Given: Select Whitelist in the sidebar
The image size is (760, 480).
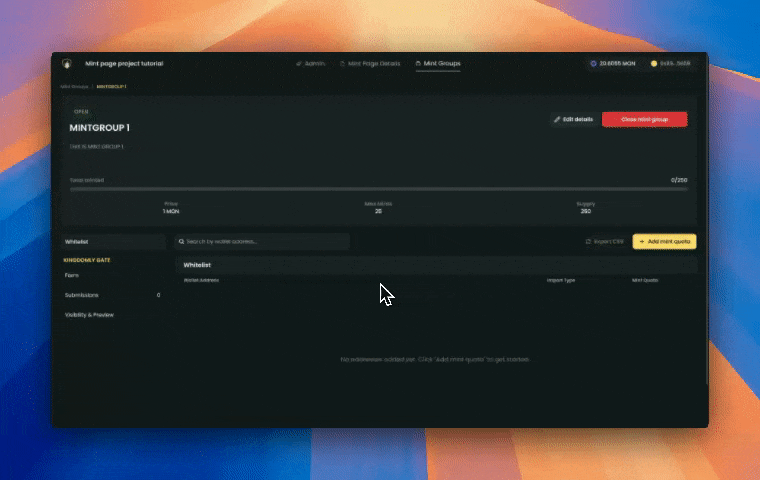Looking at the screenshot, I should tap(113, 241).
